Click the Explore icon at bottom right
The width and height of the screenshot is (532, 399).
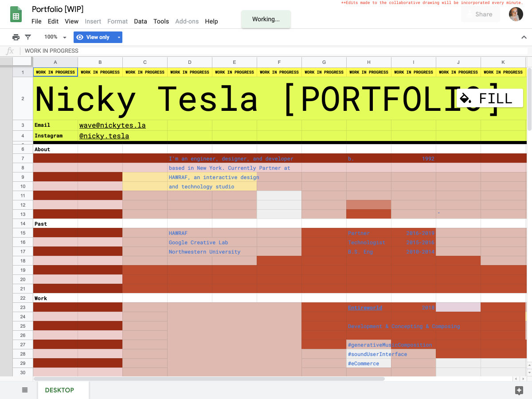(x=519, y=390)
